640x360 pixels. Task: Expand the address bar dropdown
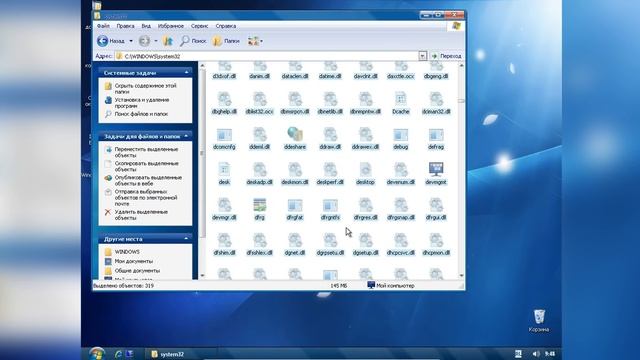pyautogui.click(x=422, y=56)
